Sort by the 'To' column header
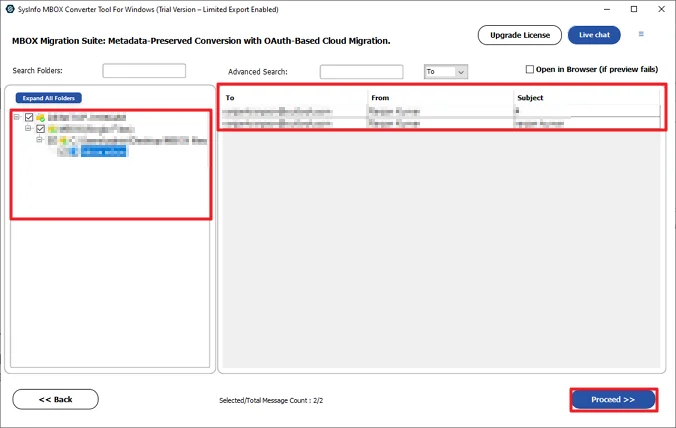676x428 pixels. tap(230, 98)
